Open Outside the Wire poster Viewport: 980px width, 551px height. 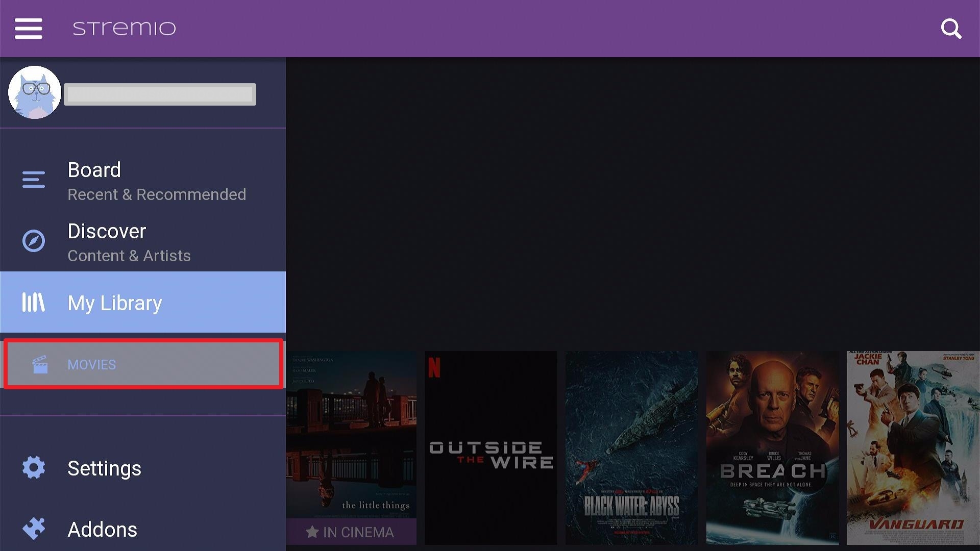(x=491, y=447)
